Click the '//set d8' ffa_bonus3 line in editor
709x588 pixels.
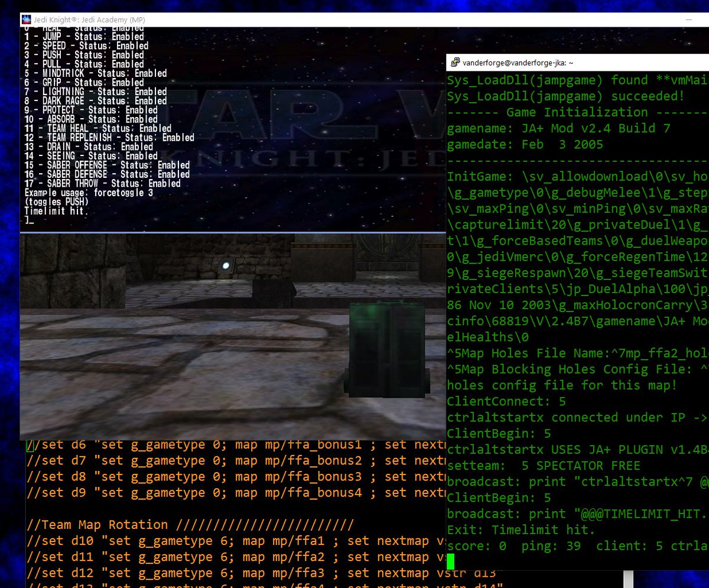click(235, 476)
